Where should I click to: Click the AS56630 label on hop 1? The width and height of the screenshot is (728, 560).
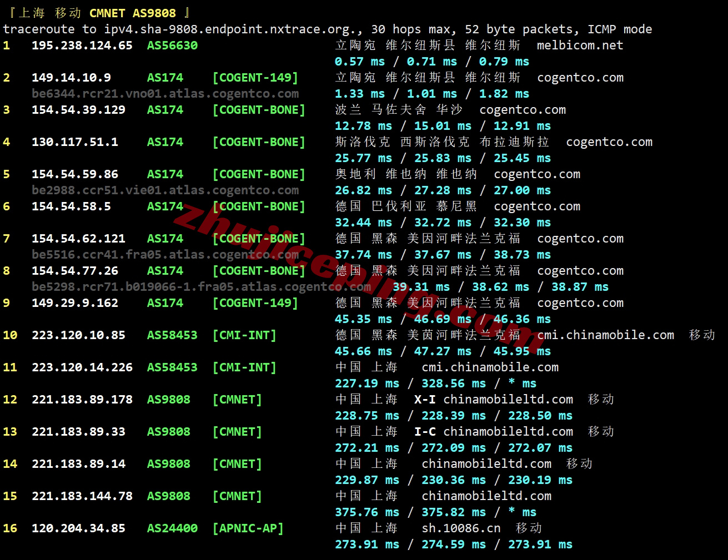pos(172,46)
